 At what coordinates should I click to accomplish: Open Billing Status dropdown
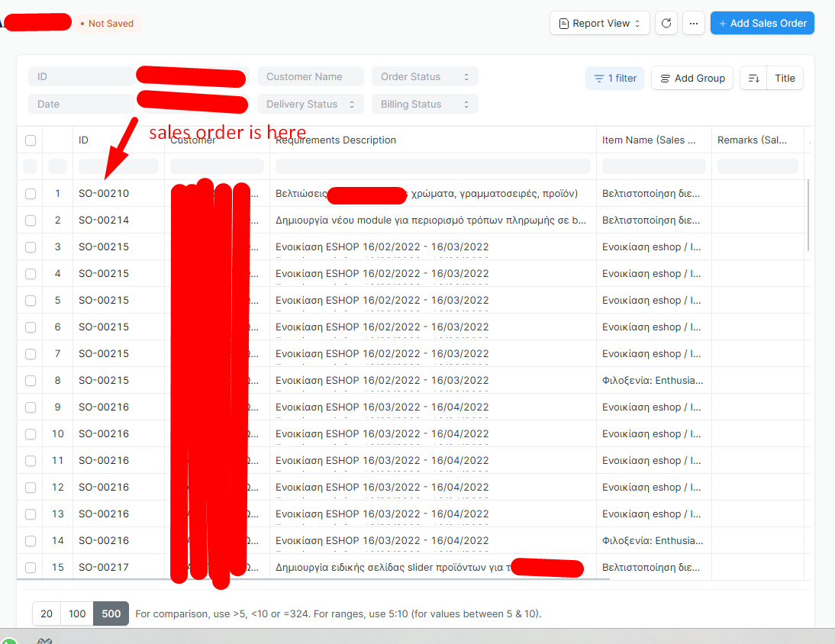pyautogui.click(x=425, y=105)
